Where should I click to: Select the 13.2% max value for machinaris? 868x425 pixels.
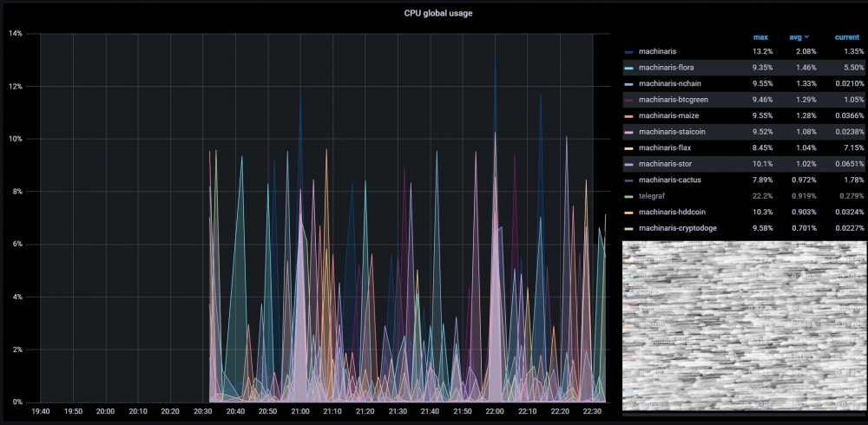click(763, 51)
